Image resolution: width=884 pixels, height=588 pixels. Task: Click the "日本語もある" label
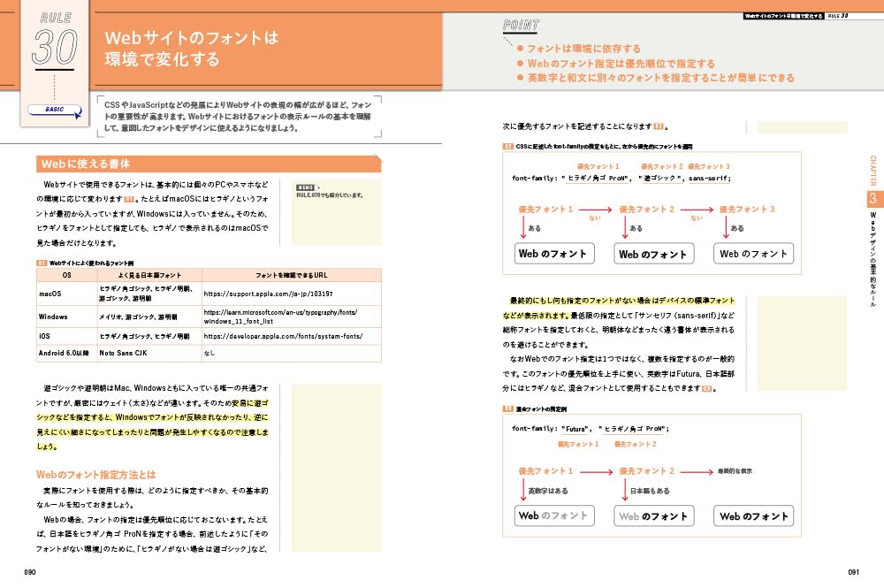[650, 491]
